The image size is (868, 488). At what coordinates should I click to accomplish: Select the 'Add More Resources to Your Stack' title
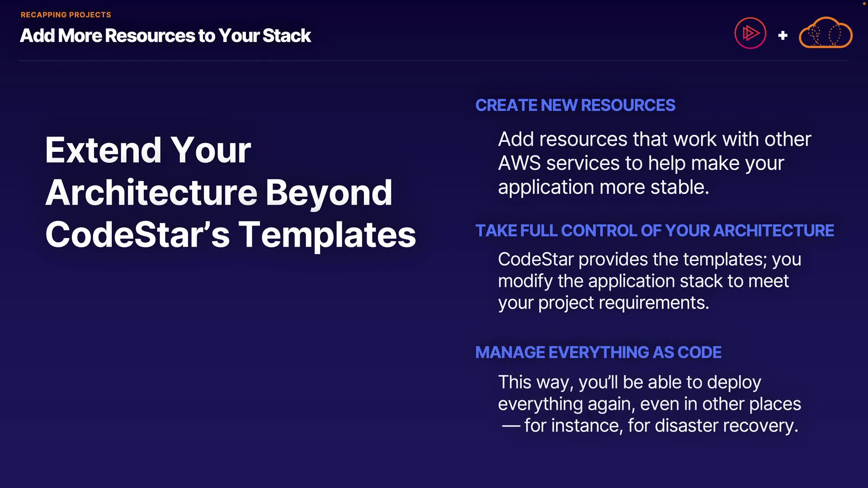(165, 36)
